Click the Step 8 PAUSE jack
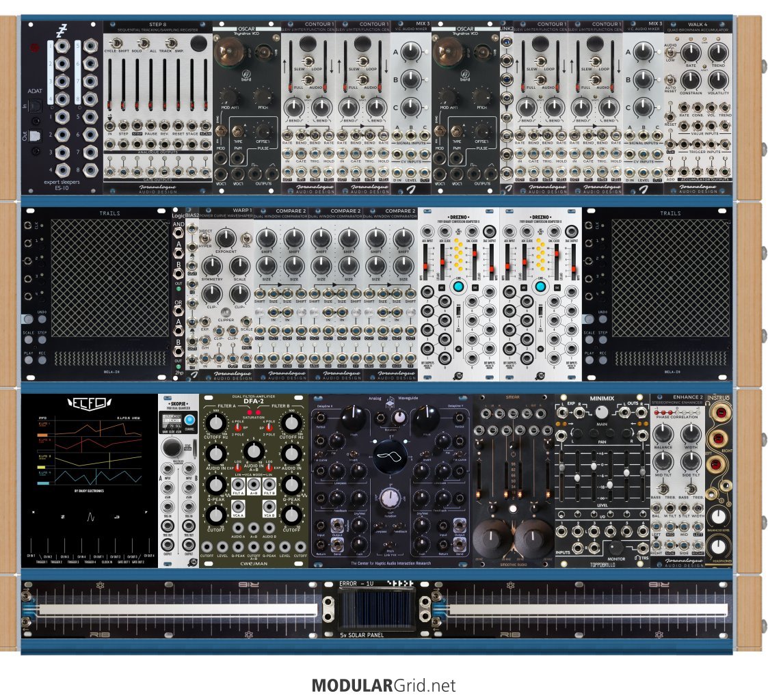Screen dimensions: 768x700 151,126
